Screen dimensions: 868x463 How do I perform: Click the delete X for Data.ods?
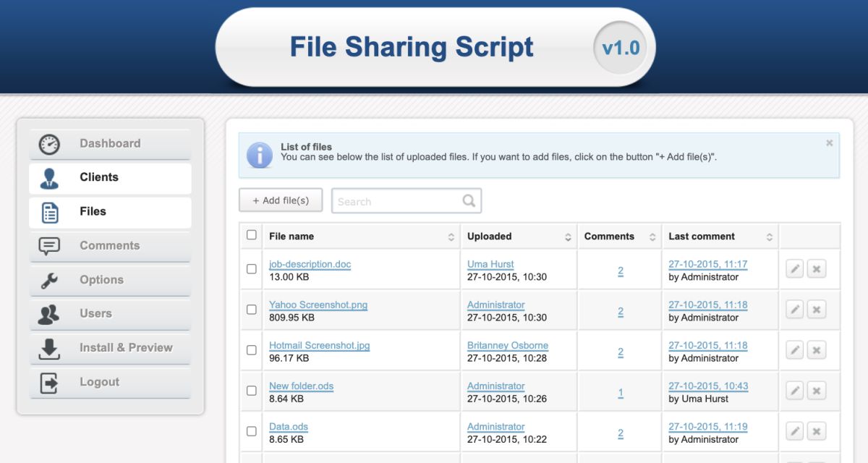(x=817, y=431)
